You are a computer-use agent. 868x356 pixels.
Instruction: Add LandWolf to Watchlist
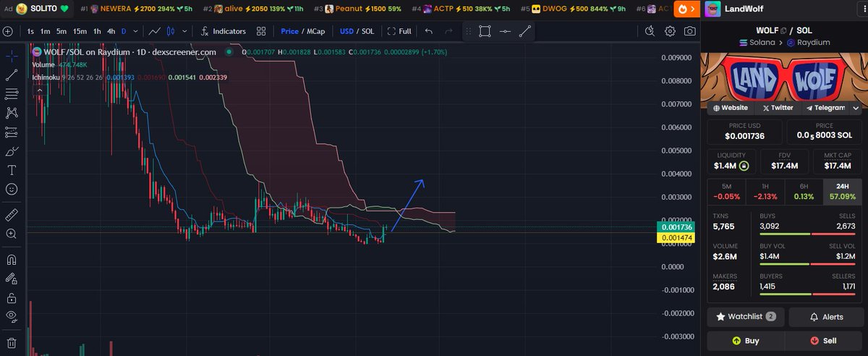(x=746, y=317)
